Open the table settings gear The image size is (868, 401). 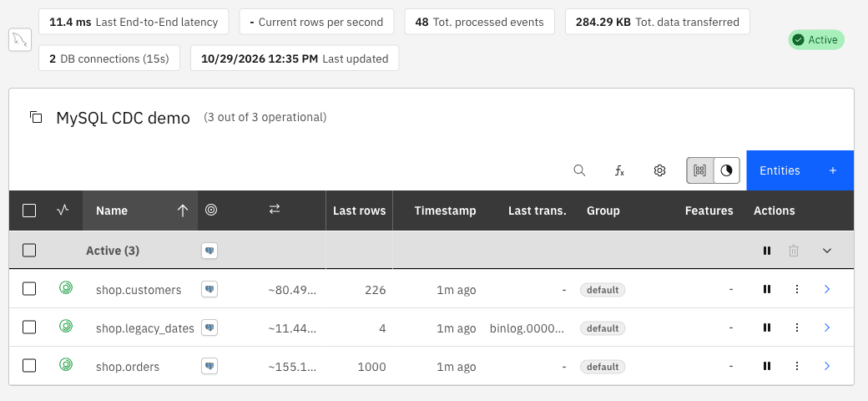(x=659, y=170)
